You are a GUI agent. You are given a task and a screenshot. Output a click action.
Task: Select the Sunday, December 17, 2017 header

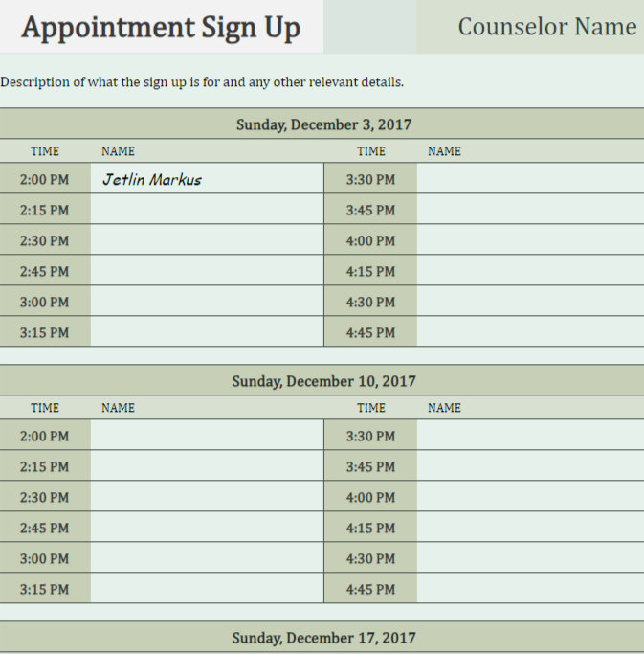point(323,638)
